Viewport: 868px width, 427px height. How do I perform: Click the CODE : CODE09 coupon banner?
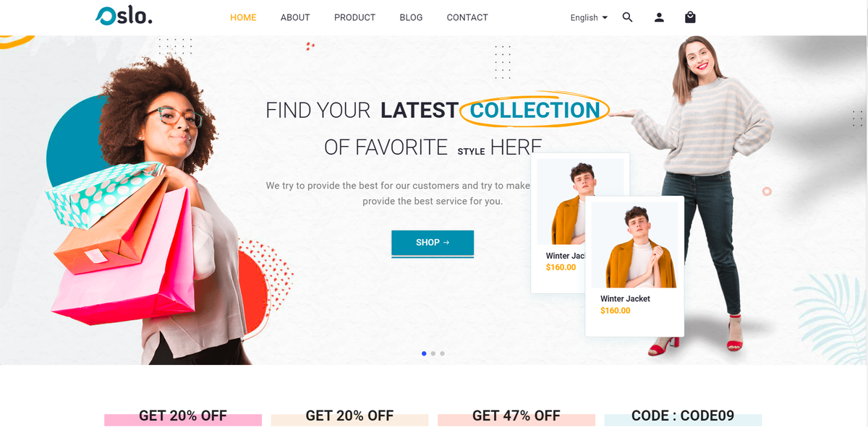683,416
